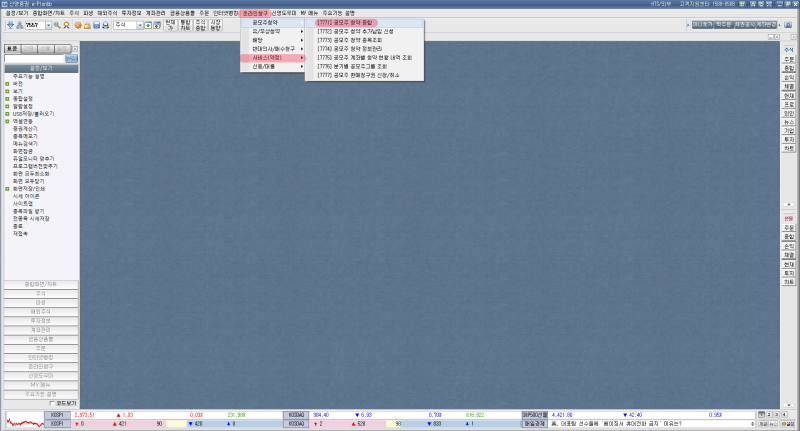The image size is (800, 431).
Task: Select 전종목 시세저장 in the tree
Action: 31,219
